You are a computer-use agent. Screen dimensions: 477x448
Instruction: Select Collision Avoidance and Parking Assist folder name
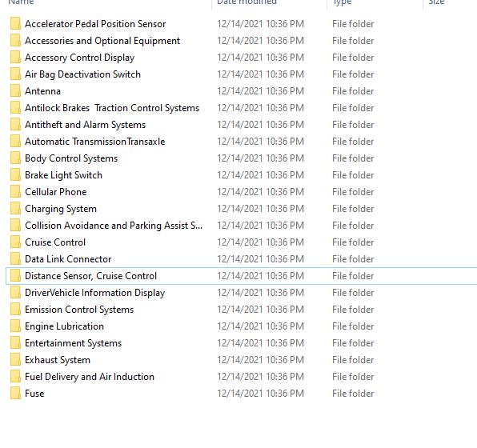click(x=114, y=226)
